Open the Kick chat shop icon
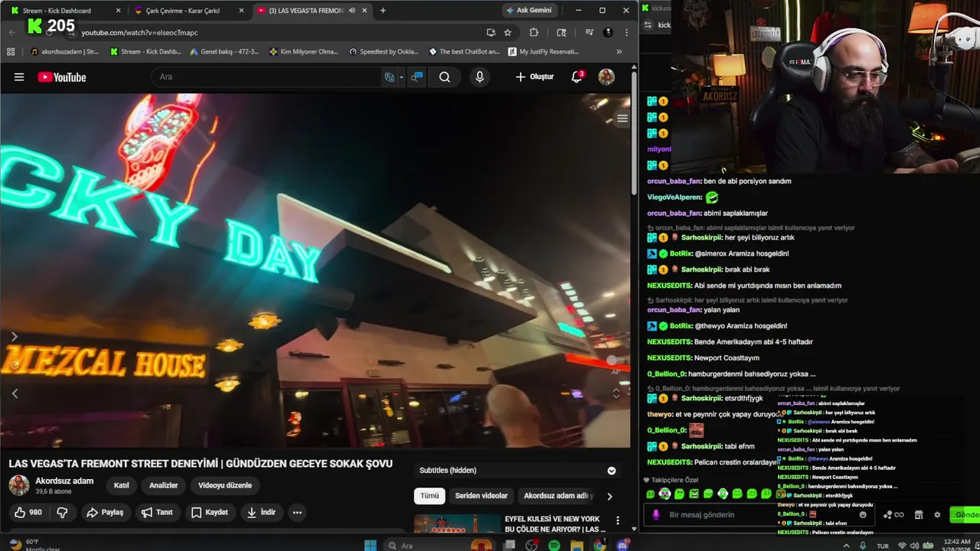 919,515
